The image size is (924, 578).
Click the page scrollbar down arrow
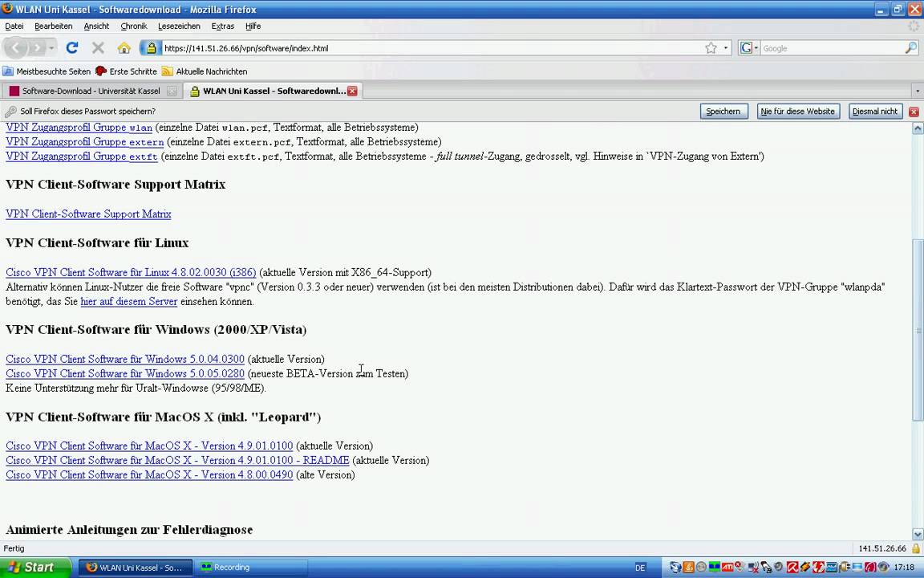click(x=918, y=535)
